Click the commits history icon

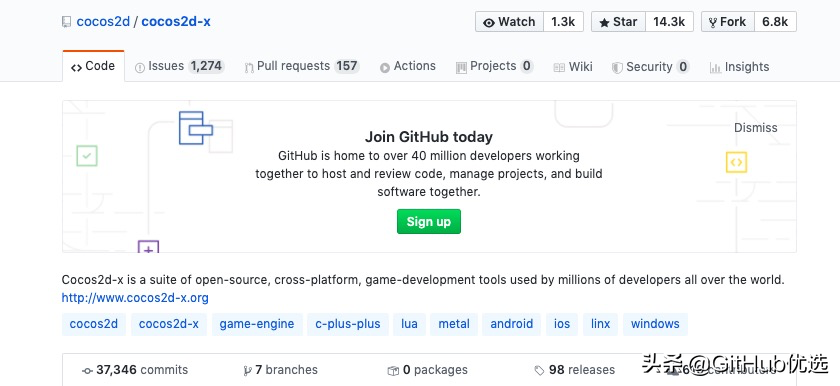(x=87, y=371)
